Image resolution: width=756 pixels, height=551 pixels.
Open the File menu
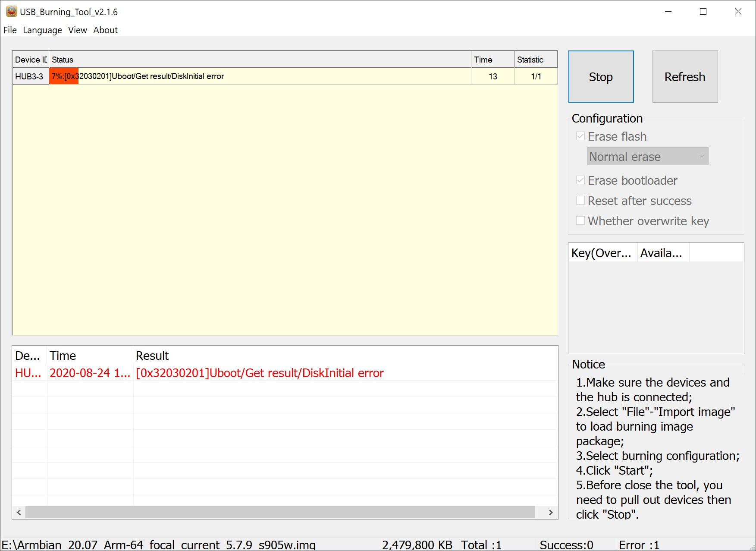(9, 30)
